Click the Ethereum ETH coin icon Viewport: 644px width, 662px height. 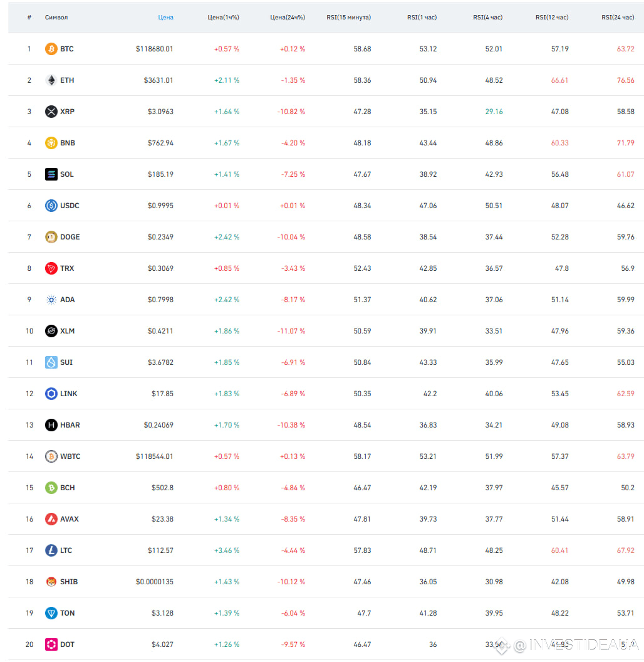coord(51,80)
